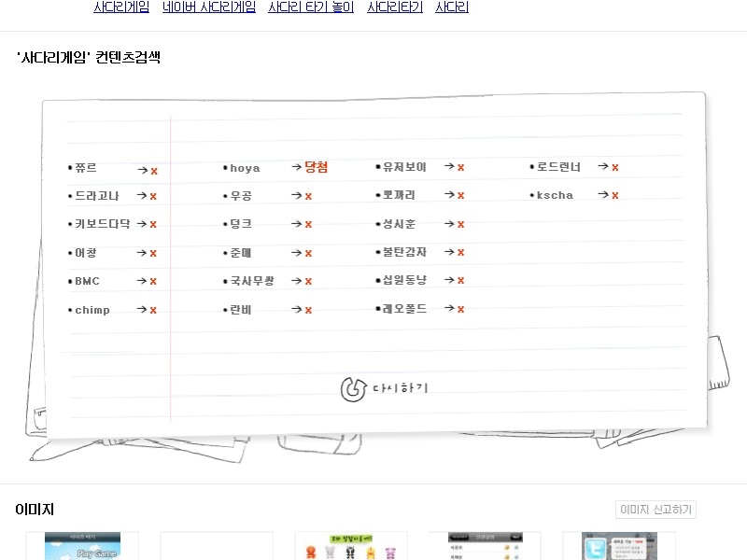Open the dark-header settings list thumbnail
This screenshot has width=747, height=560.
pyautogui.click(x=485, y=546)
